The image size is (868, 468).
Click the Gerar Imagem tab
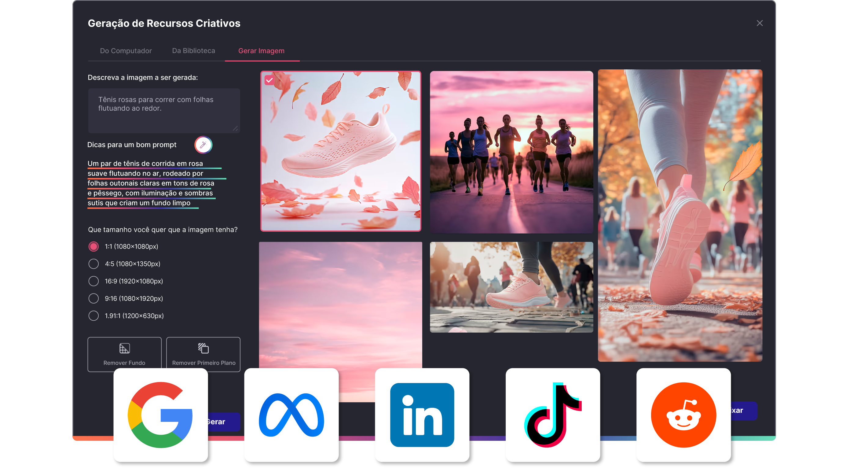(261, 51)
